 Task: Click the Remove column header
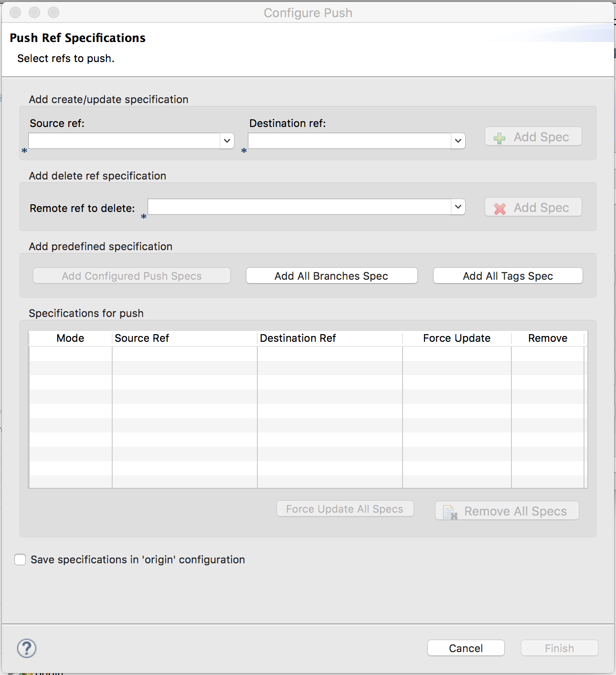pos(548,338)
